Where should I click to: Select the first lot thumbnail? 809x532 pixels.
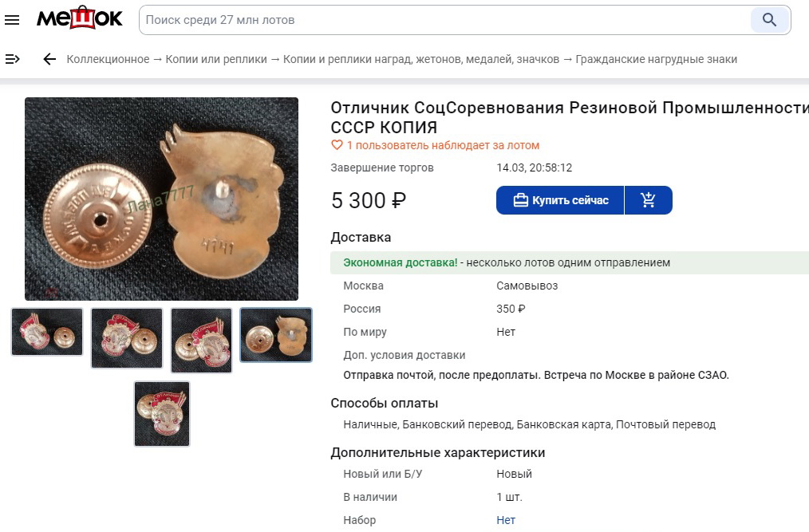click(47, 331)
